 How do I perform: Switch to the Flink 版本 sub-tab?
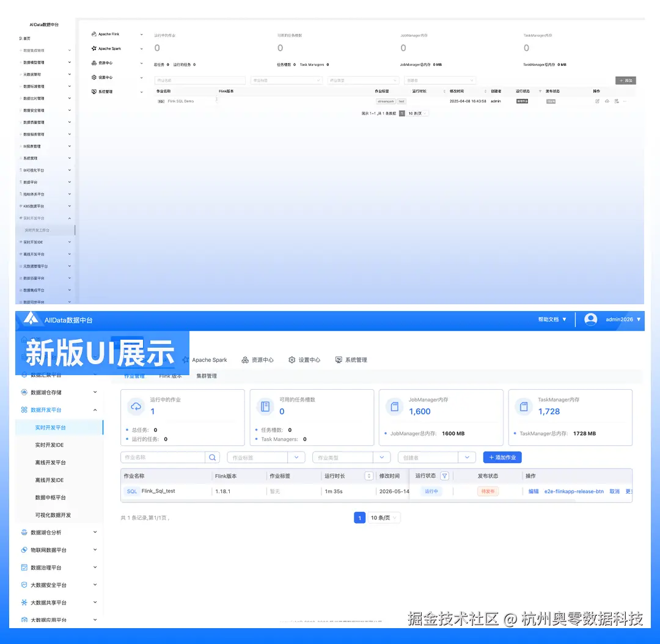[x=170, y=376]
